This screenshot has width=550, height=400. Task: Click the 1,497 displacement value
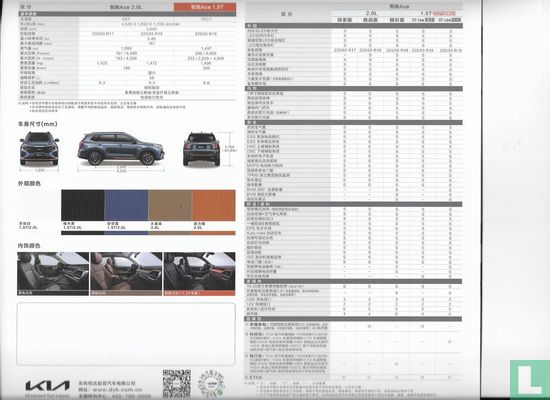206,48
